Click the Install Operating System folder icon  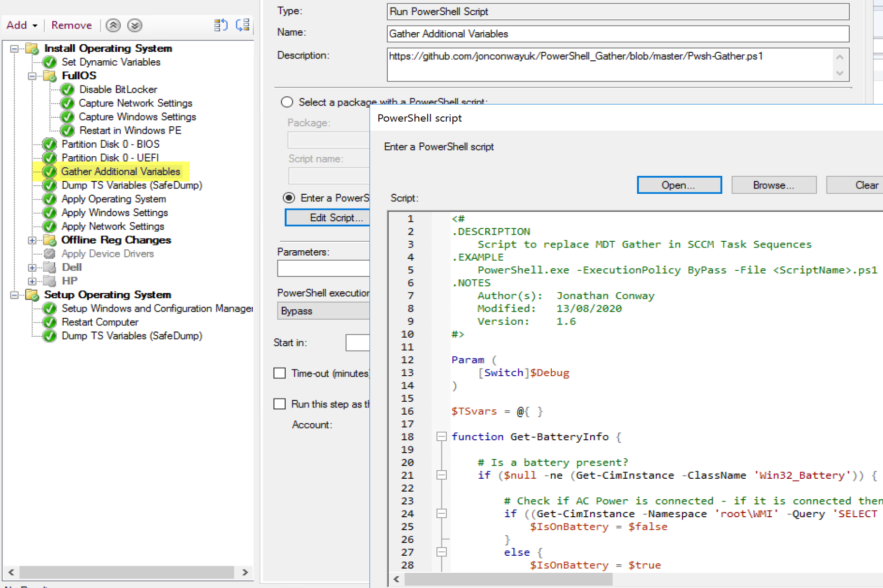(32, 48)
